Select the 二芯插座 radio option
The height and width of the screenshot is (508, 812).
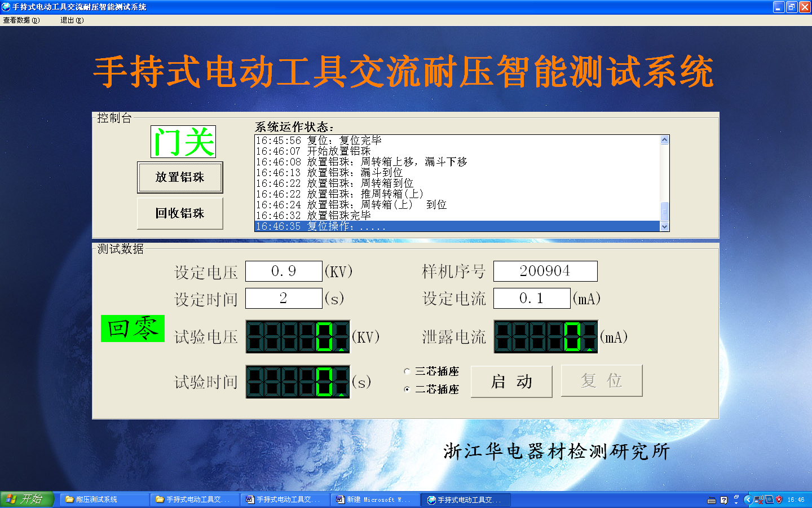click(x=431, y=389)
